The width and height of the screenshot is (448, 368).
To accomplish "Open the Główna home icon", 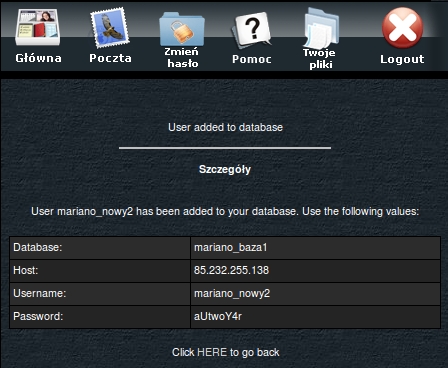I will click(x=38, y=27).
